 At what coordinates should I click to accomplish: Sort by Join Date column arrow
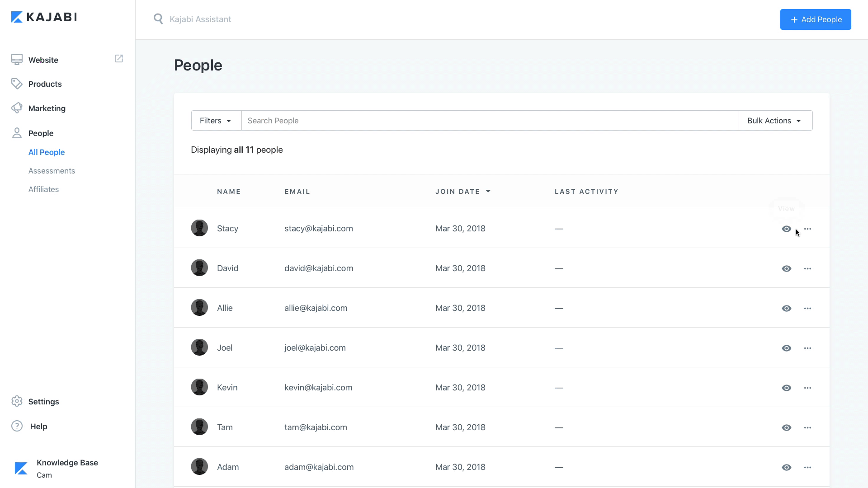[x=488, y=192]
